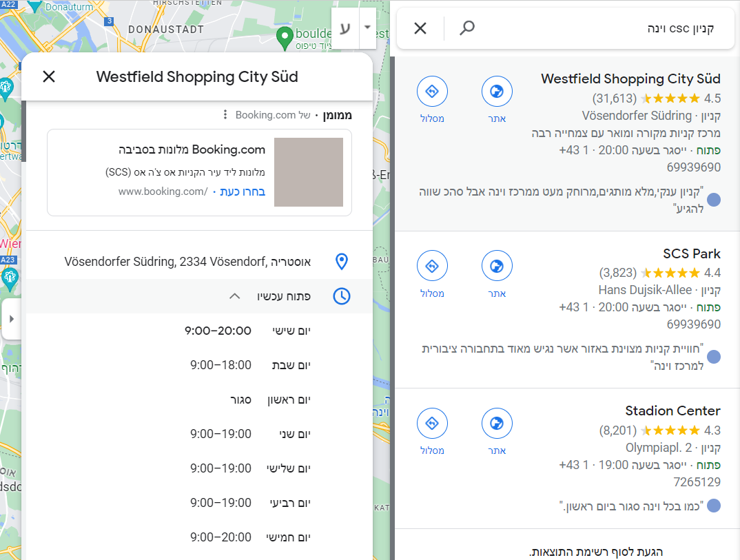Click the reviewer avatar on the SCS Park review
Image resolution: width=740 pixels, height=560 pixels.
(714, 357)
